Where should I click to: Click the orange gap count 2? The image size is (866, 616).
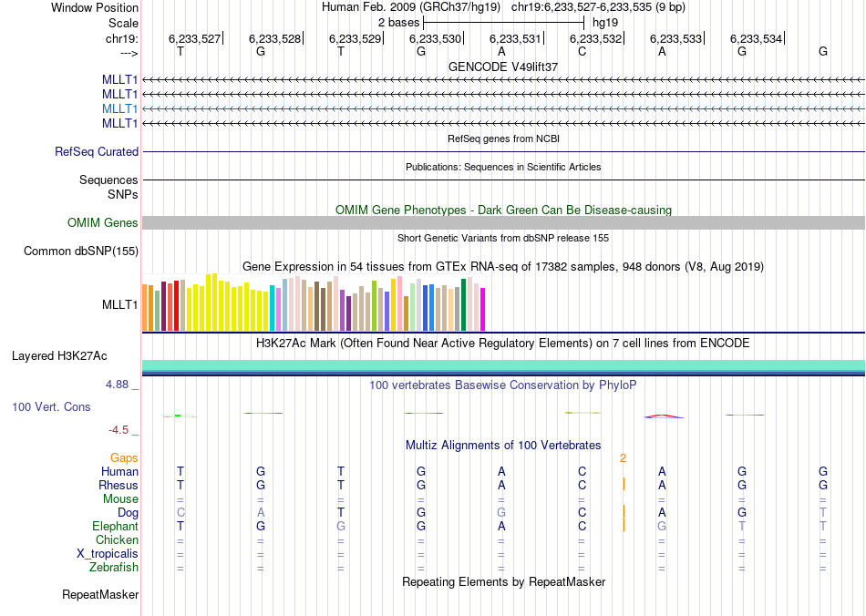tap(623, 458)
